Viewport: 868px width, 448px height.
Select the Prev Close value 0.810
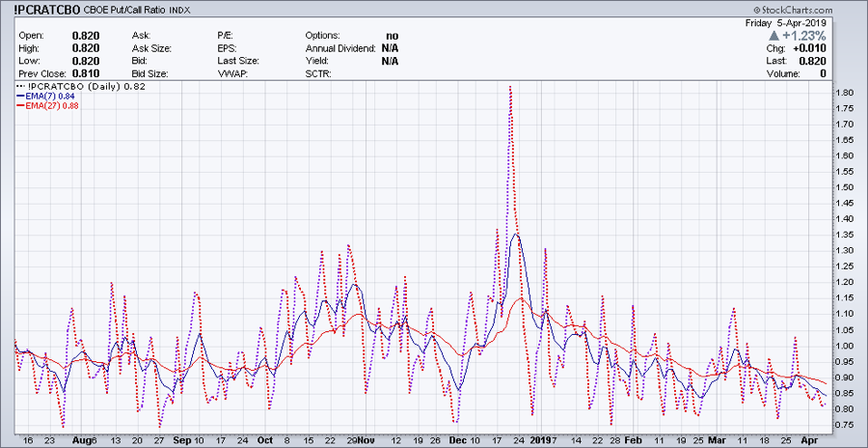pyautogui.click(x=85, y=72)
